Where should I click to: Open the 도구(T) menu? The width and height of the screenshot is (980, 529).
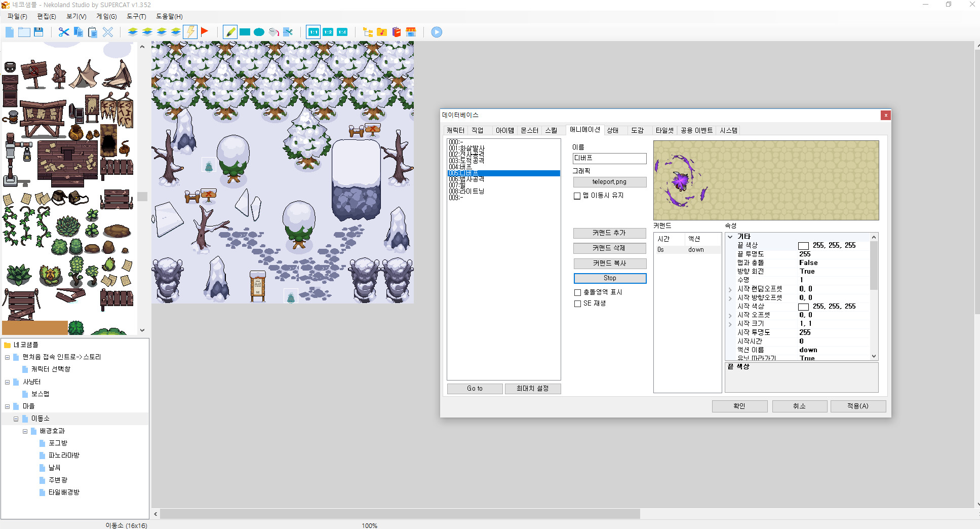click(x=136, y=16)
